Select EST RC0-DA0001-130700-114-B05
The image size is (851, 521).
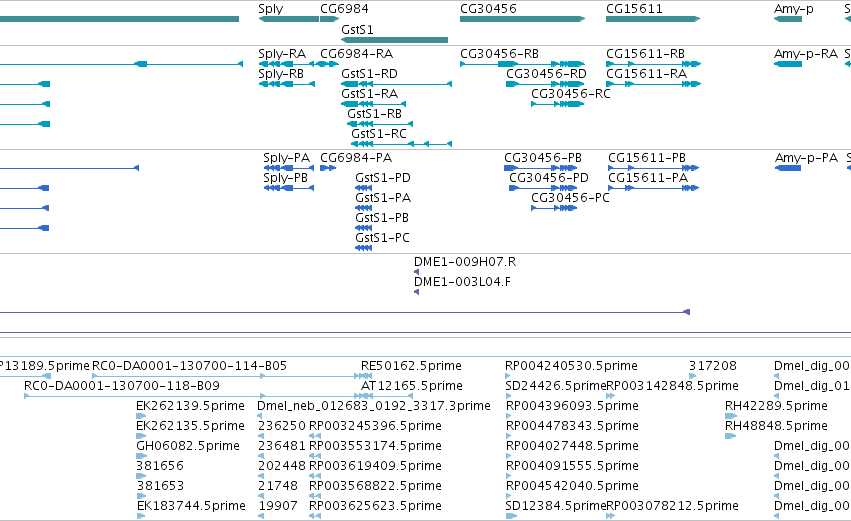point(189,366)
